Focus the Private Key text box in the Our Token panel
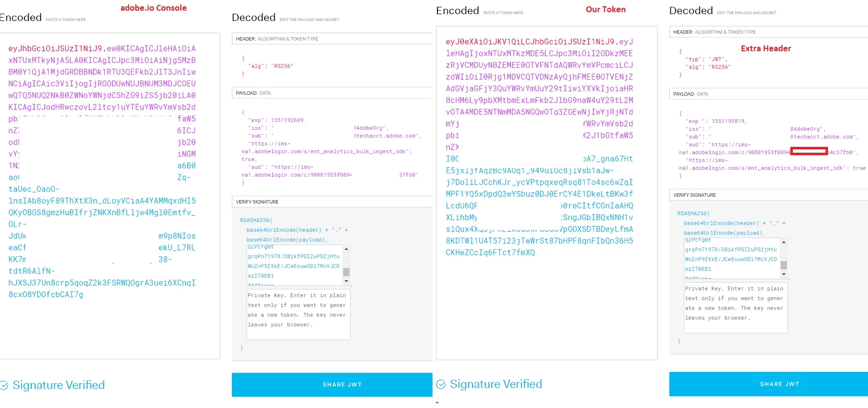Viewport: 868px width, 408px height. click(x=736, y=307)
